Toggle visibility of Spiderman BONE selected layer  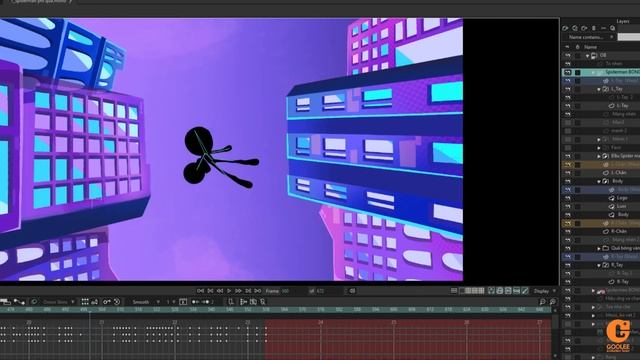coord(567,72)
